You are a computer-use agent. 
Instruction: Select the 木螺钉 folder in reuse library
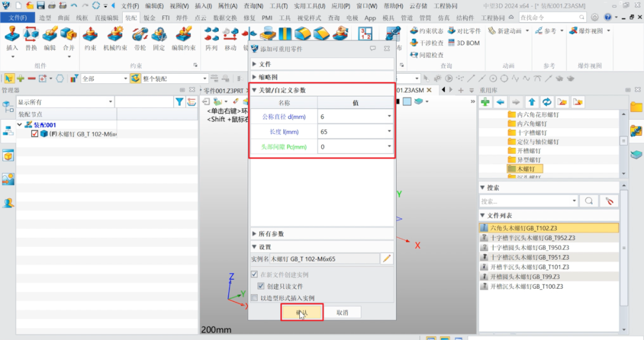pyautogui.click(x=525, y=169)
